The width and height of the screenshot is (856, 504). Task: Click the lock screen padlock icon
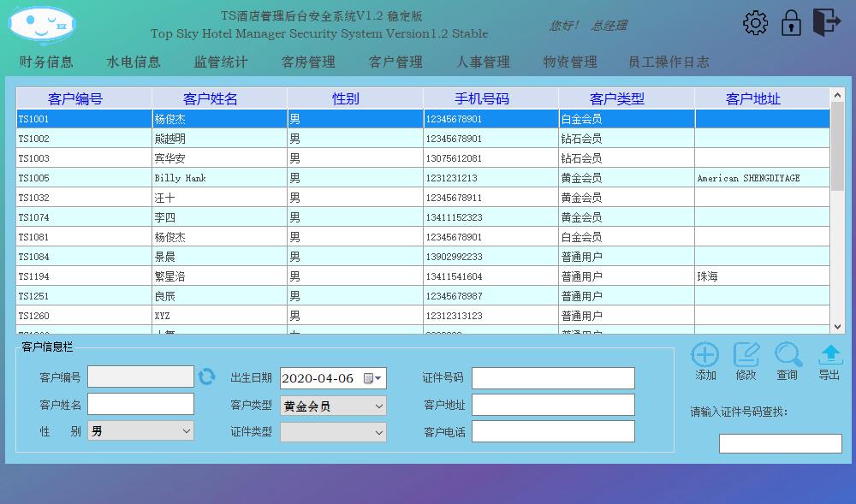(x=791, y=23)
